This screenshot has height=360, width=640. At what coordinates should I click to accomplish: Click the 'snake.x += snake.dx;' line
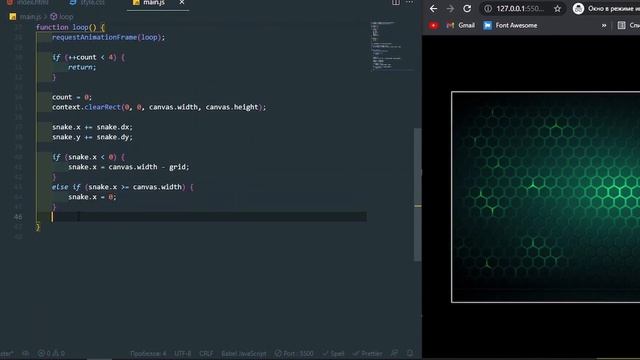(x=92, y=127)
